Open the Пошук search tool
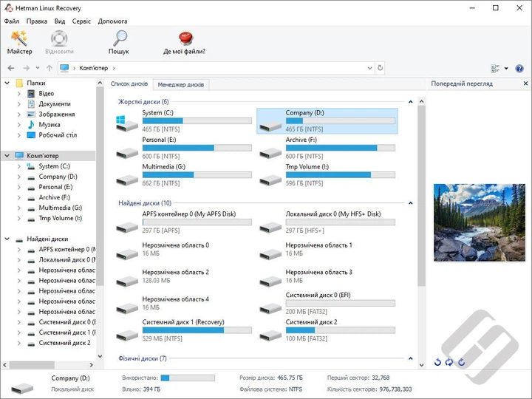 tap(119, 42)
